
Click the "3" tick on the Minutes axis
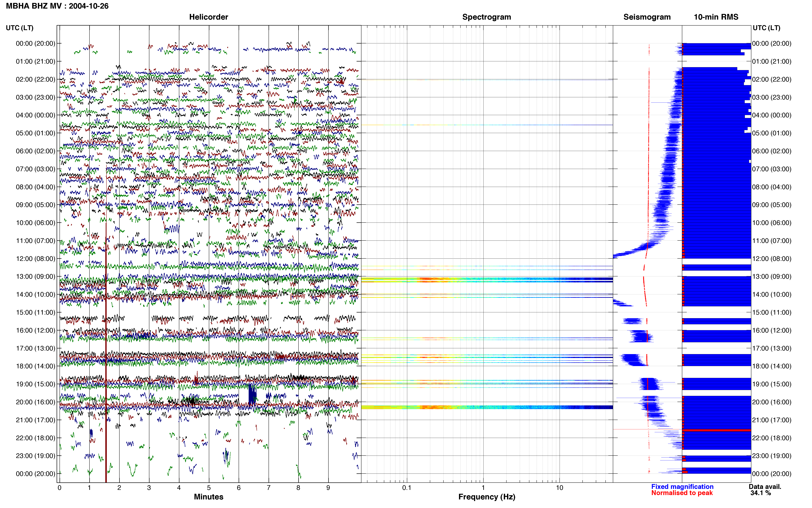click(149, 487)
